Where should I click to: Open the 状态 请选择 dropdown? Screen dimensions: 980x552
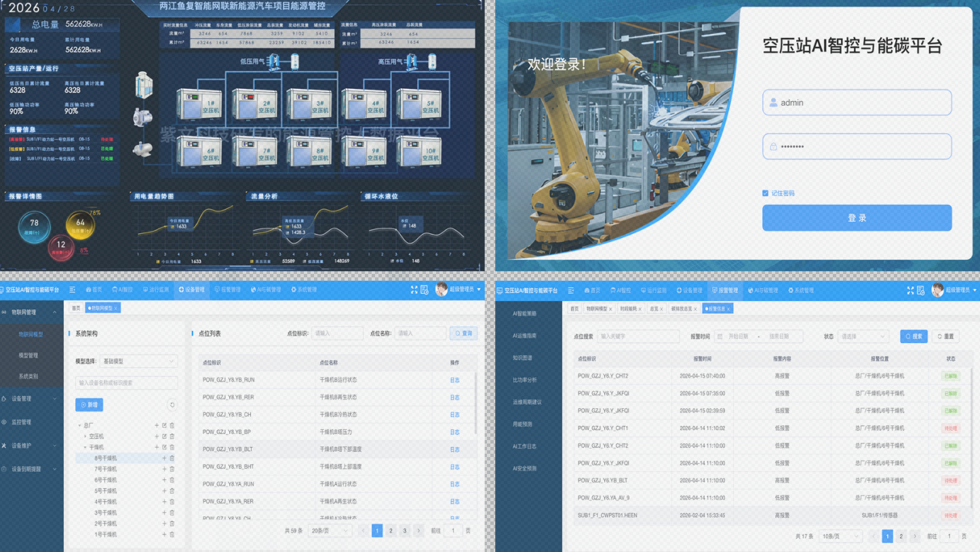863,336
